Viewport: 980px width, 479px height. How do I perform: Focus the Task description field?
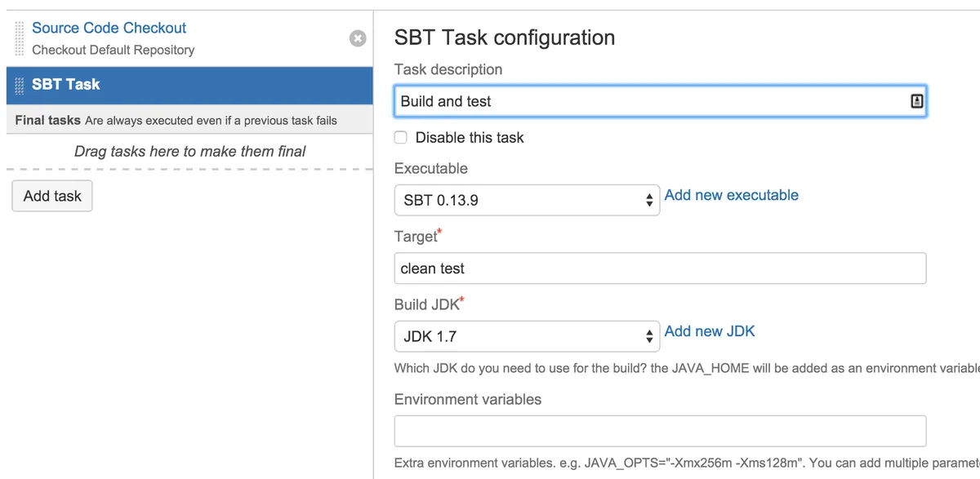coord(660,101)
